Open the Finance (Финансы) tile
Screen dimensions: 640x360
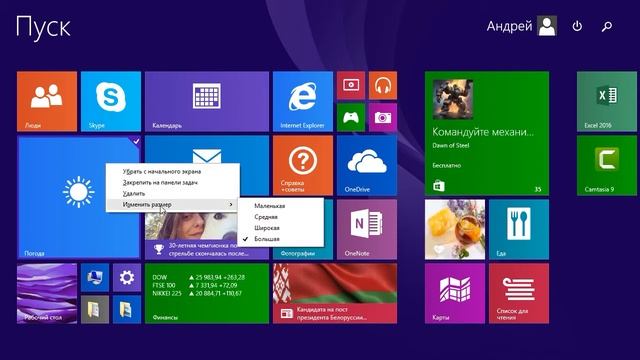point(207,293)
